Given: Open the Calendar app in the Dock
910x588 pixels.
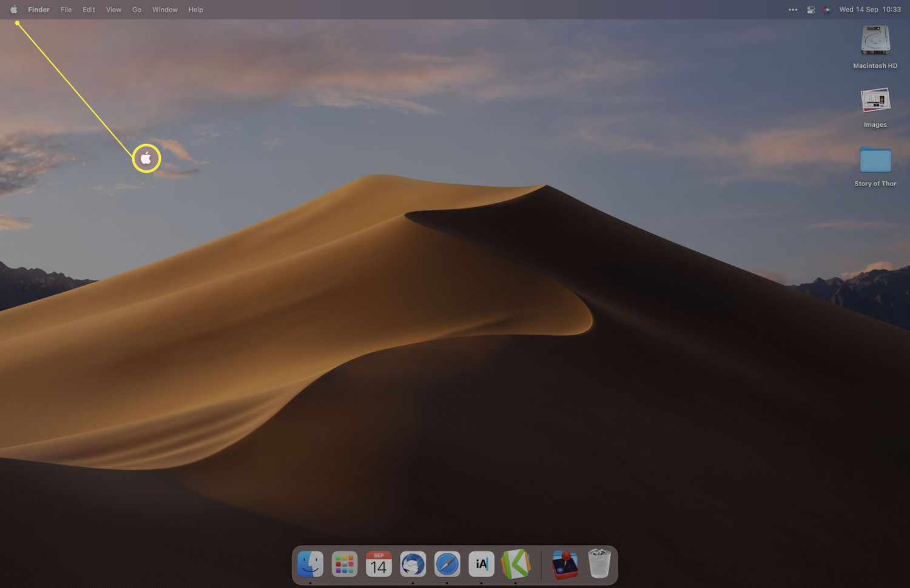Looking at the screenshot, I should [x=379, y=564].
